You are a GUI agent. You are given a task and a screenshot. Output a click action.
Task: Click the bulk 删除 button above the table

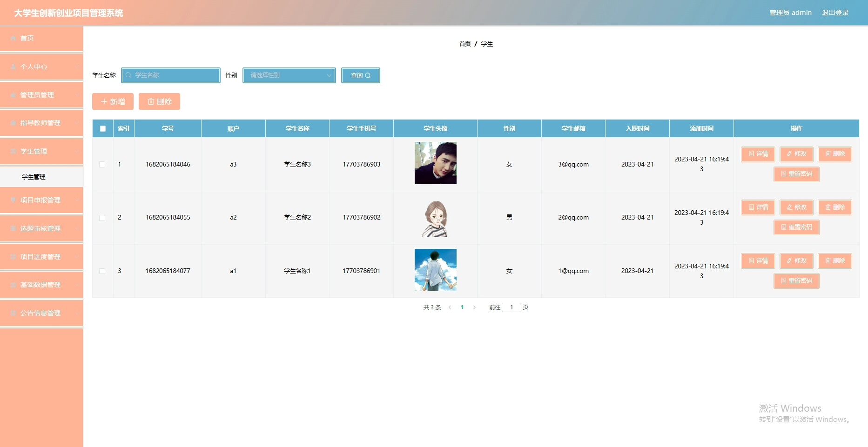click(159, 101)
